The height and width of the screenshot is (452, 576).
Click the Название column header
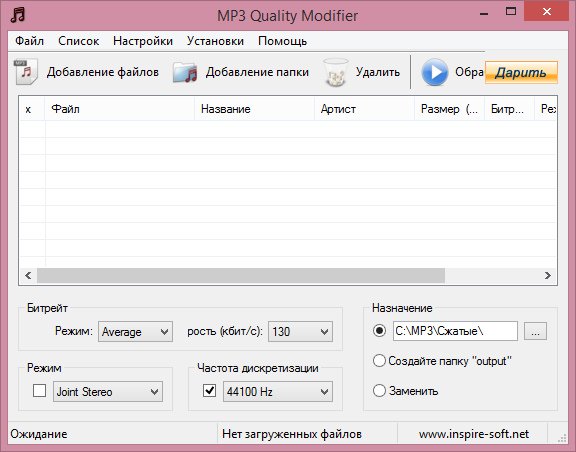coord(254,109)
